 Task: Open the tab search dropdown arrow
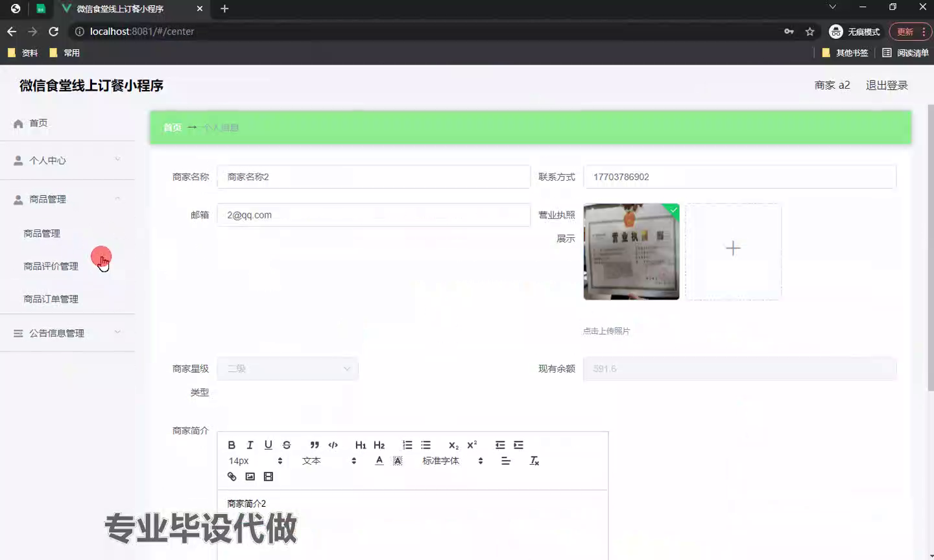[x=832, y=7]
